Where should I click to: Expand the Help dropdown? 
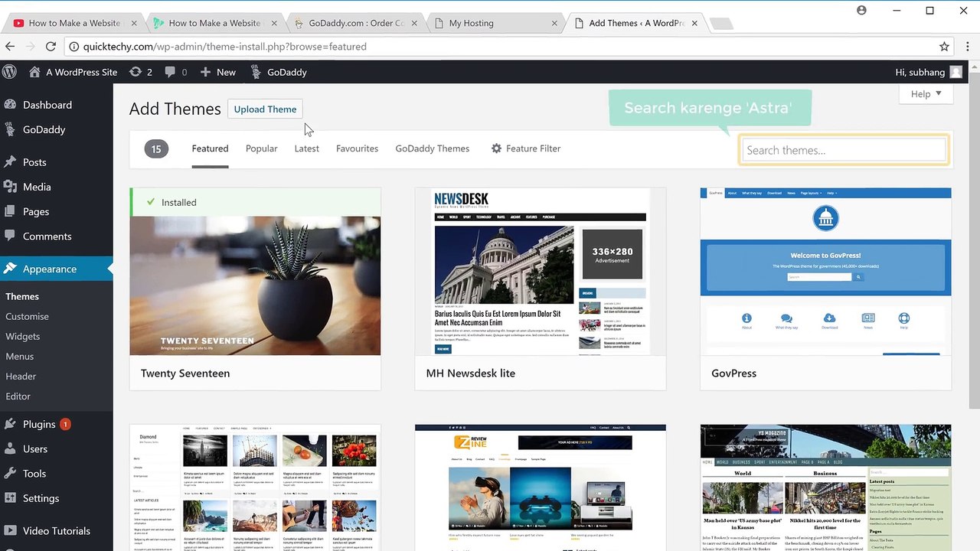pos(926,94)
